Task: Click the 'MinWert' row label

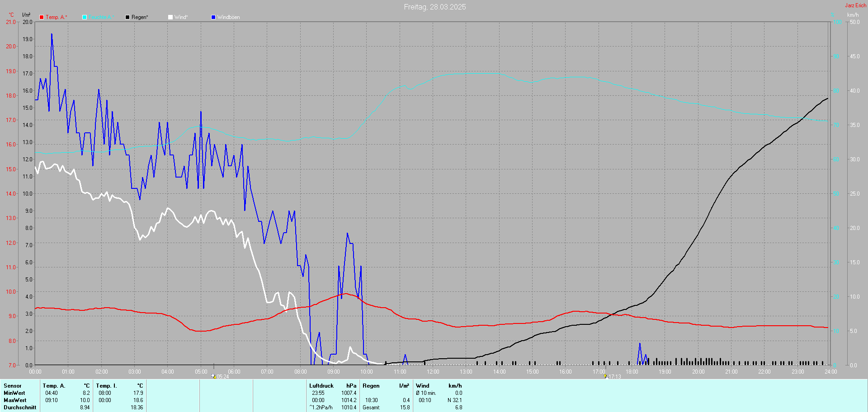Action: click(14, 393)
